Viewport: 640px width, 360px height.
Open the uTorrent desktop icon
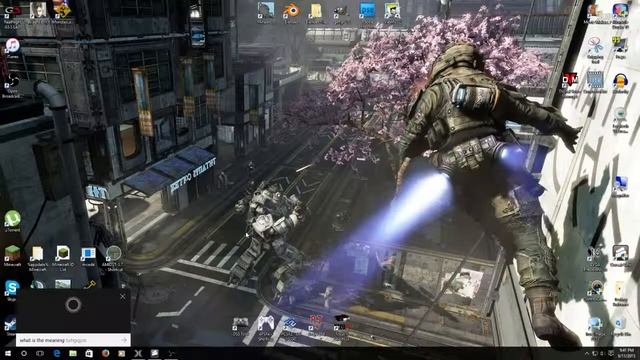pos(12,221)
